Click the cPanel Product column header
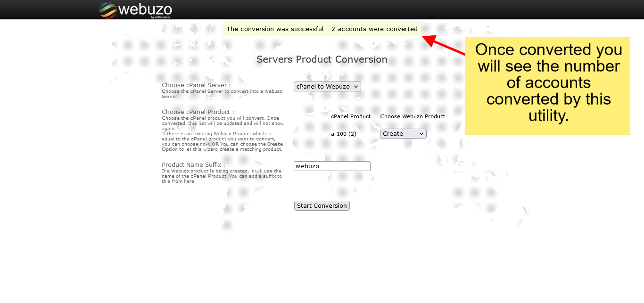Screen dimensions: 644x303 351,116
